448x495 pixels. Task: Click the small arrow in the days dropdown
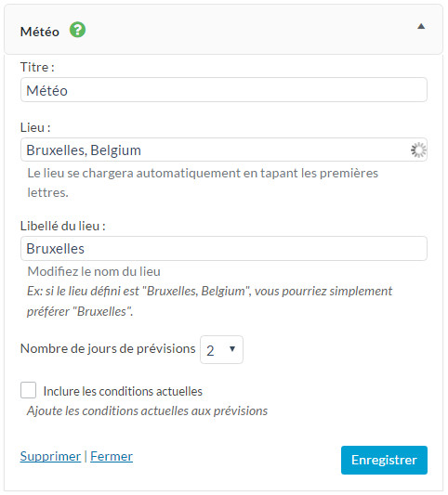(232, 349)
